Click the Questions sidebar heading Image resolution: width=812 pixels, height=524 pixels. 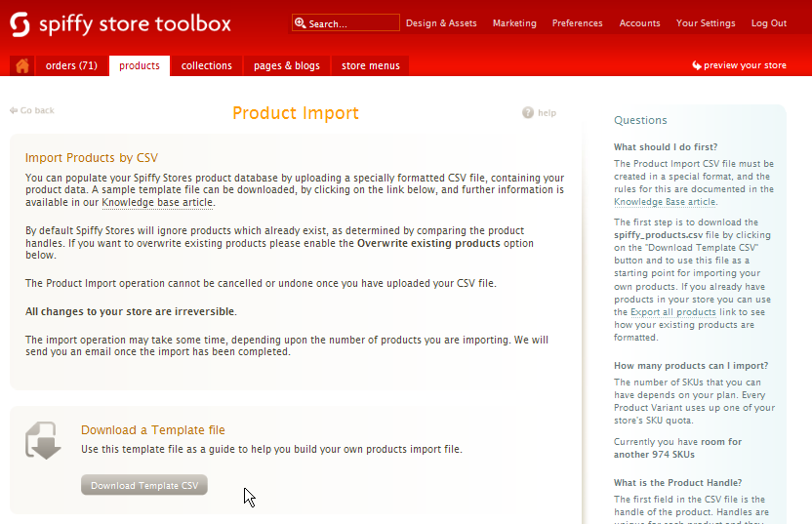[640, 120]
